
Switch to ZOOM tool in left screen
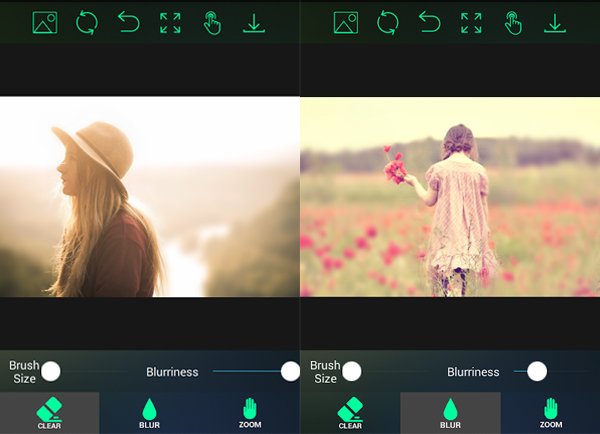click(x=250, y=413)
